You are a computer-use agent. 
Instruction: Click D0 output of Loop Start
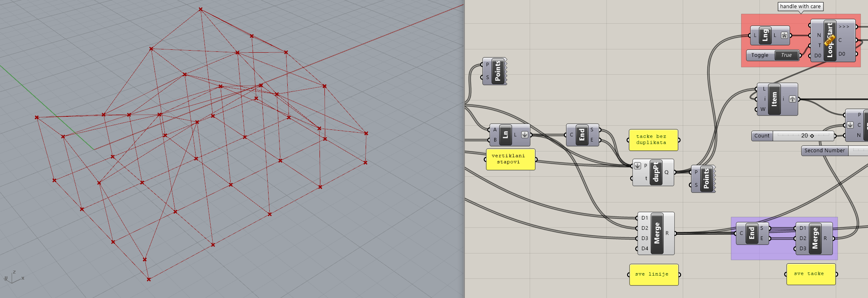842,54
